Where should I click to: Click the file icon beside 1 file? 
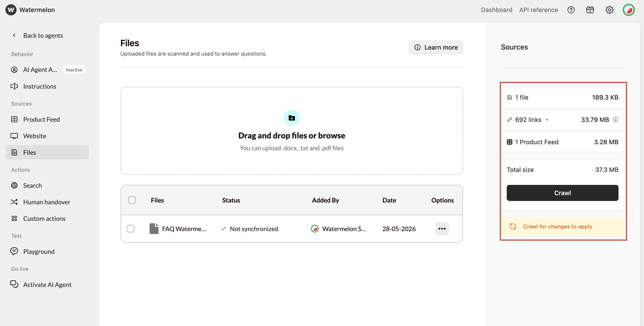pos(510,97)
